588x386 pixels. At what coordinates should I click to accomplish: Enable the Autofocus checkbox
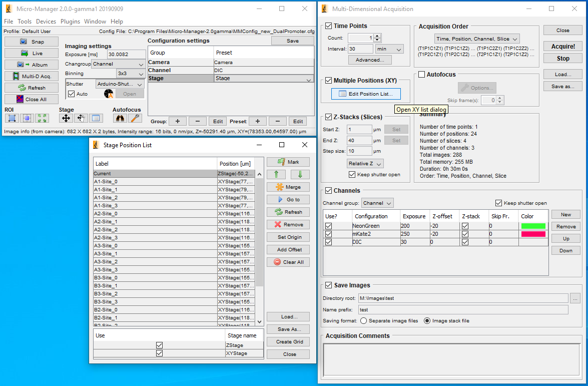tap(421, 75)
